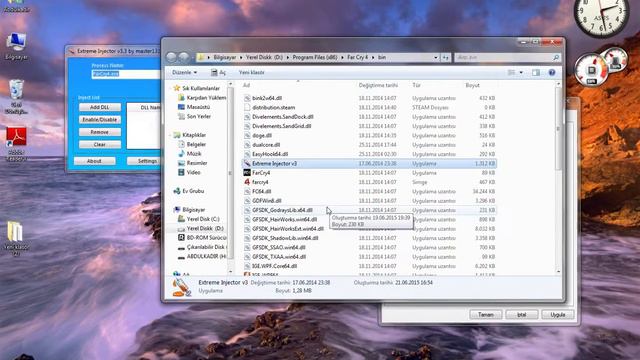
Task: Open Recycle Bin desktop icon
Action: point(16,97)
